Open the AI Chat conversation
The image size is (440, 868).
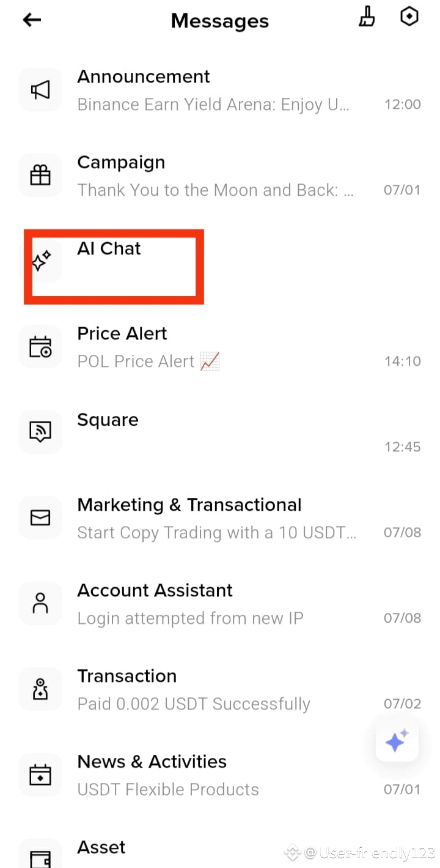tap(220, 261)
